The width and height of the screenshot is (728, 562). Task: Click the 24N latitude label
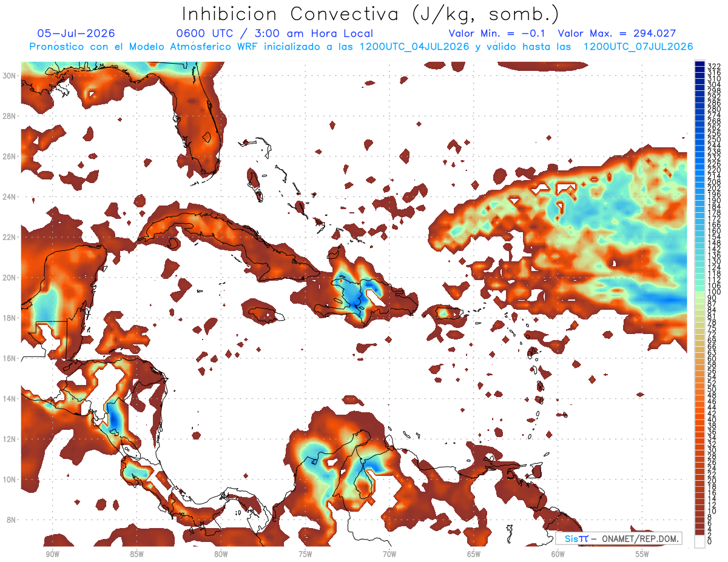(x=8, y=197)
